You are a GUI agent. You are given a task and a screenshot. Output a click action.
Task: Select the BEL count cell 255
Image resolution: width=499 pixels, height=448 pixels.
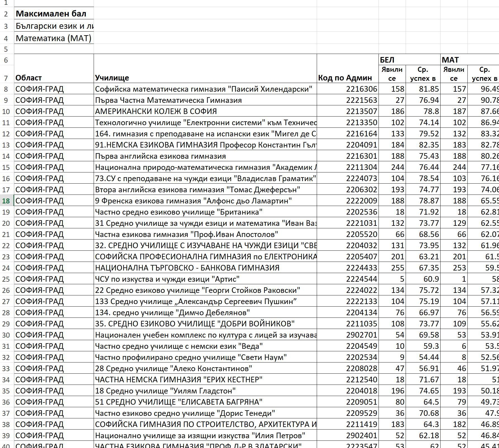click(x=392, y=268)
